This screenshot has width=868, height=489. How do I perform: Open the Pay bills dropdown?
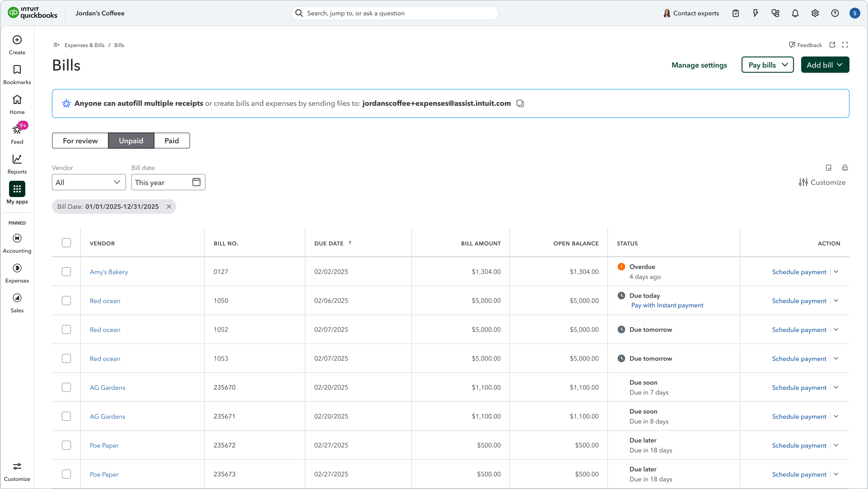[x=767, y=65]
